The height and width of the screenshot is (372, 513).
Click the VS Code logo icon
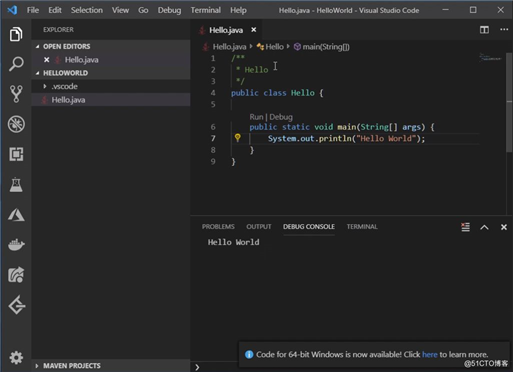click(x=12, y=10)
